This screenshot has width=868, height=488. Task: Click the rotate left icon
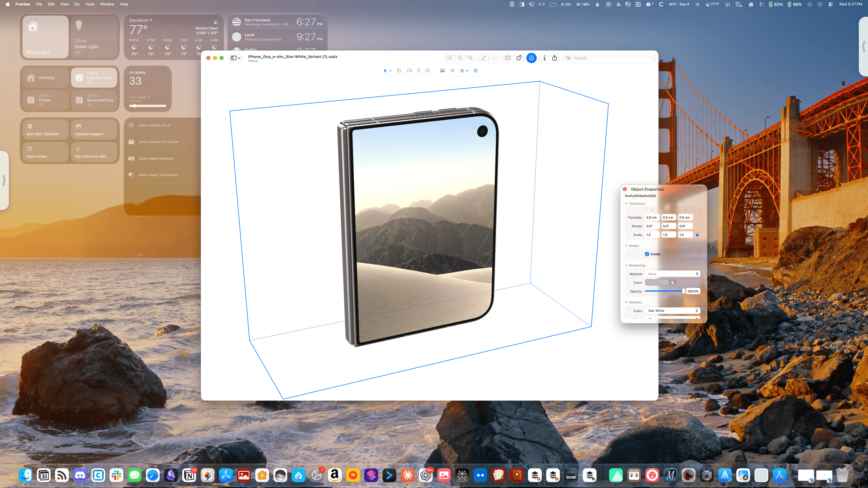[x=519, y=58]
